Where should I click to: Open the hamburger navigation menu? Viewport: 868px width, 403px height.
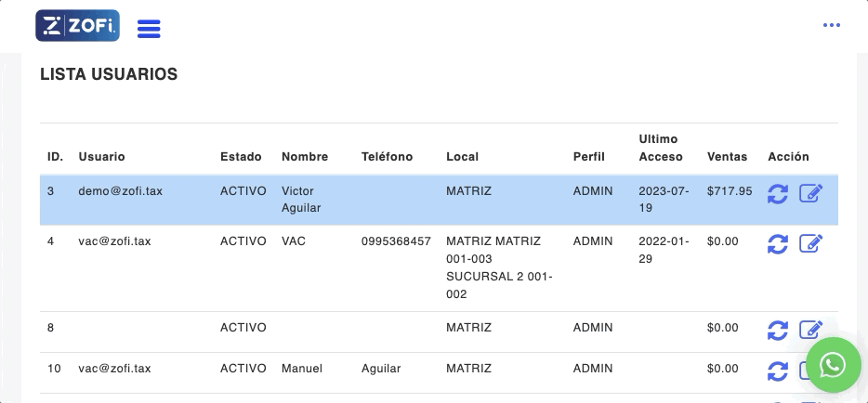coord(149,28)
